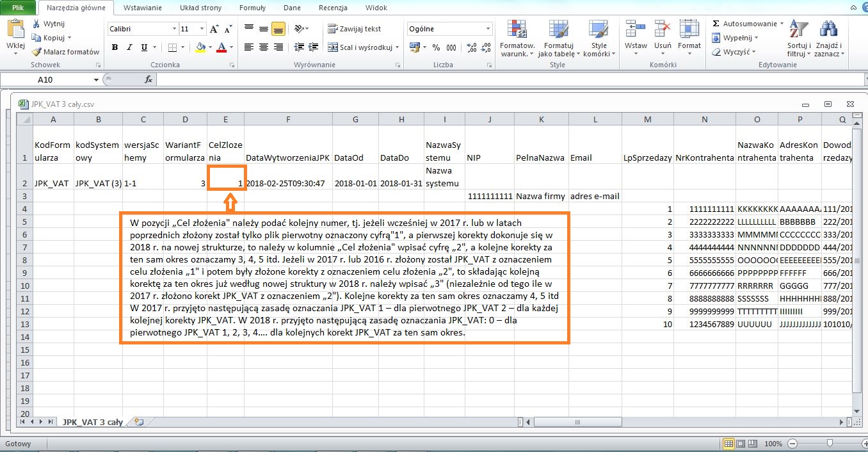Cut selection with Wytnij
The height and width of the screenshot is (452, 868).
coord(49,24)
